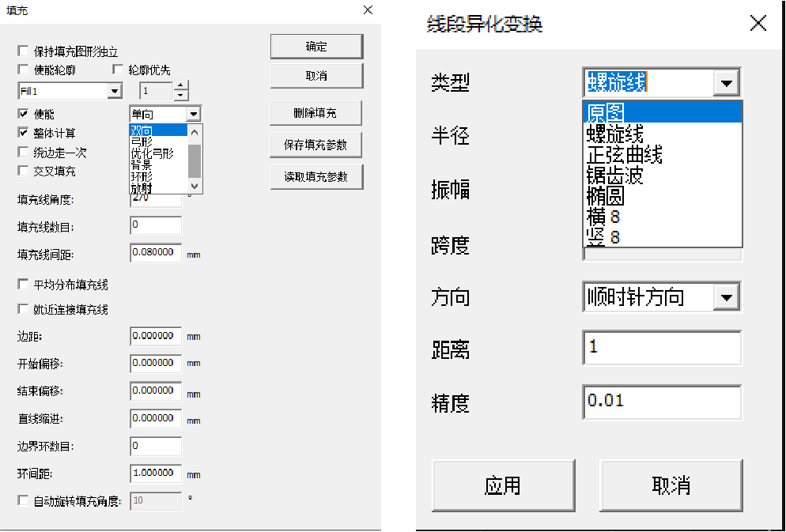This screenshot has width=786, height=532.
Task: Select 弓形 from the fill mode list
Action: tap(142, 142)
